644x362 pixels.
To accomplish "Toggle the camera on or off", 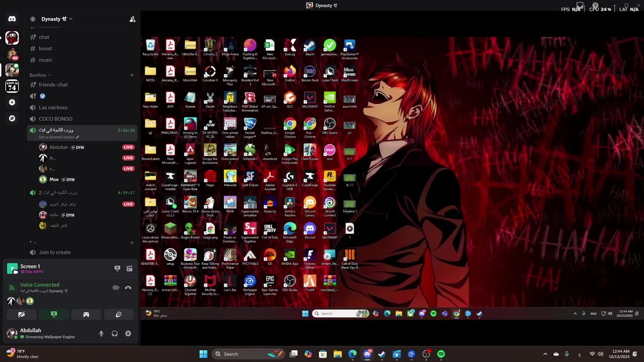I will pos(21,314).
